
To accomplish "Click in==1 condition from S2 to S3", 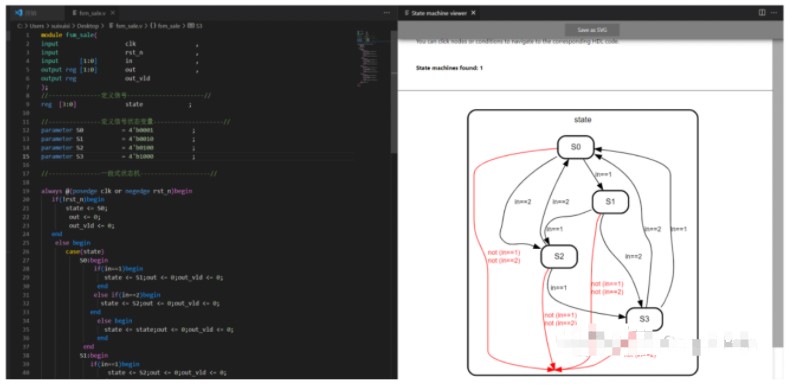I will (558, 288).
